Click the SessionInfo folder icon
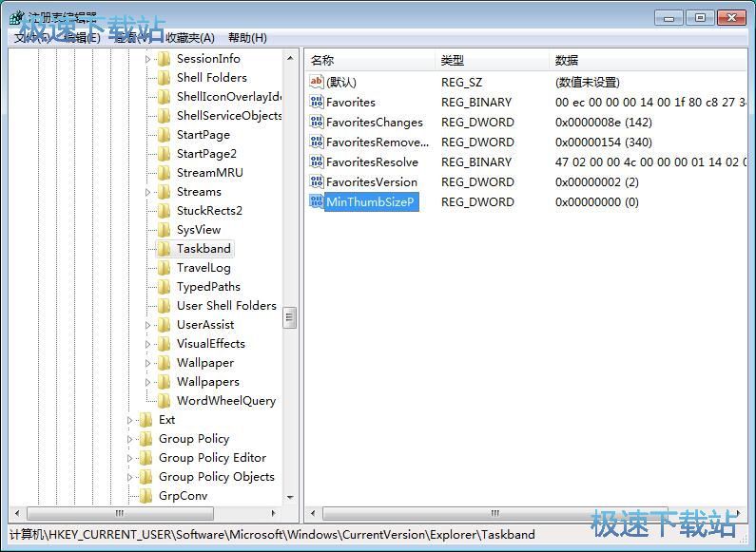This screenshot has height=552, width=756. click(165, 59)
